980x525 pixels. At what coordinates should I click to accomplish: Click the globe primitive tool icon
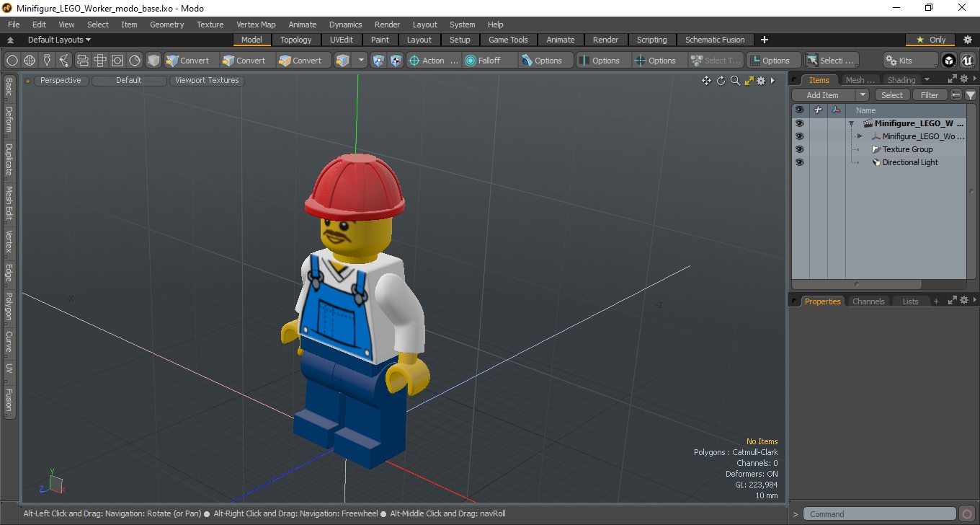[30, 61]
